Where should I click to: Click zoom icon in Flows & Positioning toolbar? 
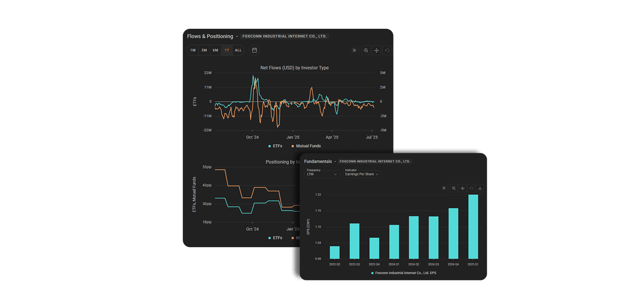click(x=366, y=50)
